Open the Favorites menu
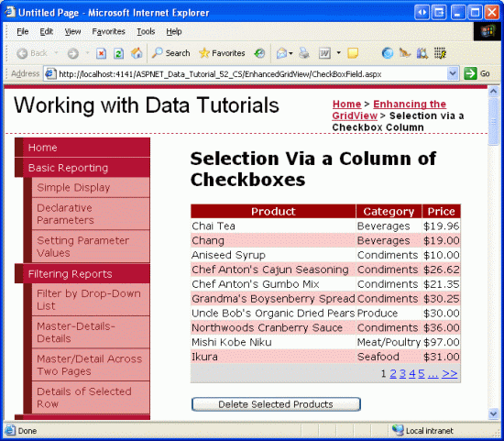Viewport: 504px width, 441px height. [x=108, y=31]
